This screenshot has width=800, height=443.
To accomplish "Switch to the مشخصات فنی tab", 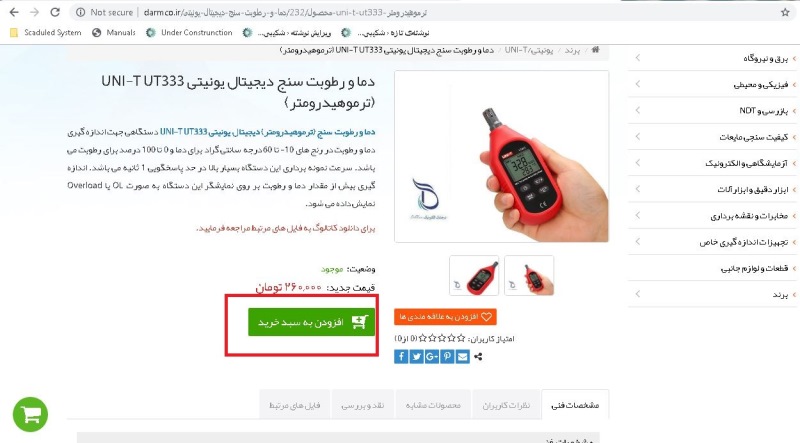I will tap(575, 405).
